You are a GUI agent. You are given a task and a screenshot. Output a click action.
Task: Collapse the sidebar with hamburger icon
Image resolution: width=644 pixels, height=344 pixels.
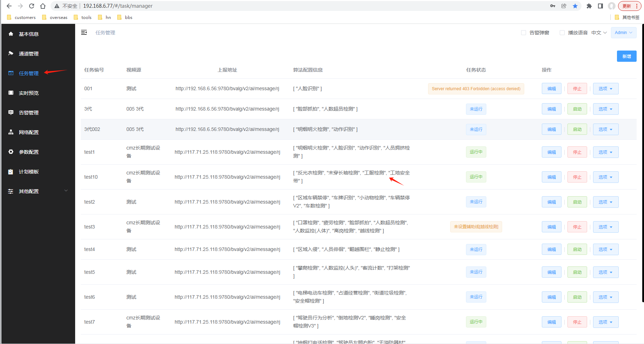click(84, 32)
